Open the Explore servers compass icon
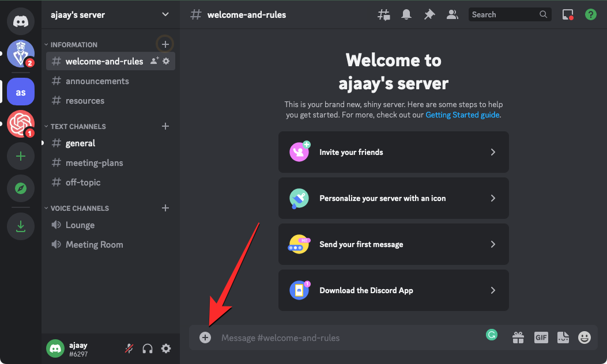This screenshot has height=364, width=607. pyautogui.click(x=21, y=188)
